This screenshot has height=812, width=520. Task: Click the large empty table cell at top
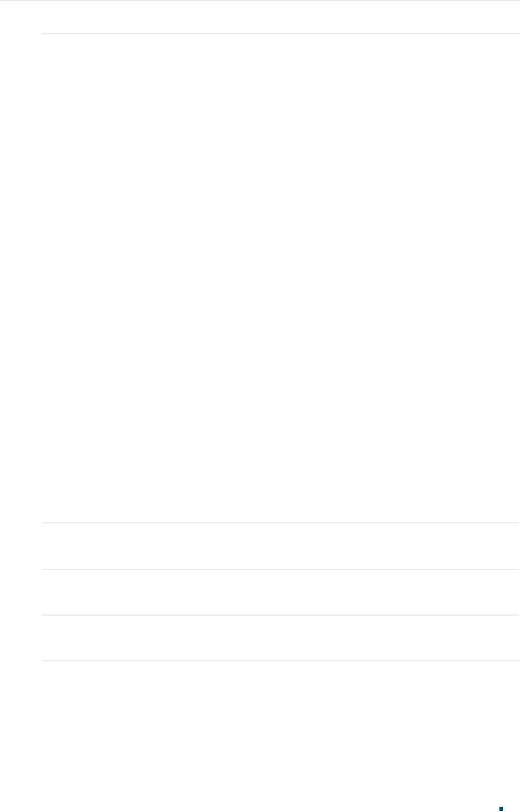click(280, 278)
